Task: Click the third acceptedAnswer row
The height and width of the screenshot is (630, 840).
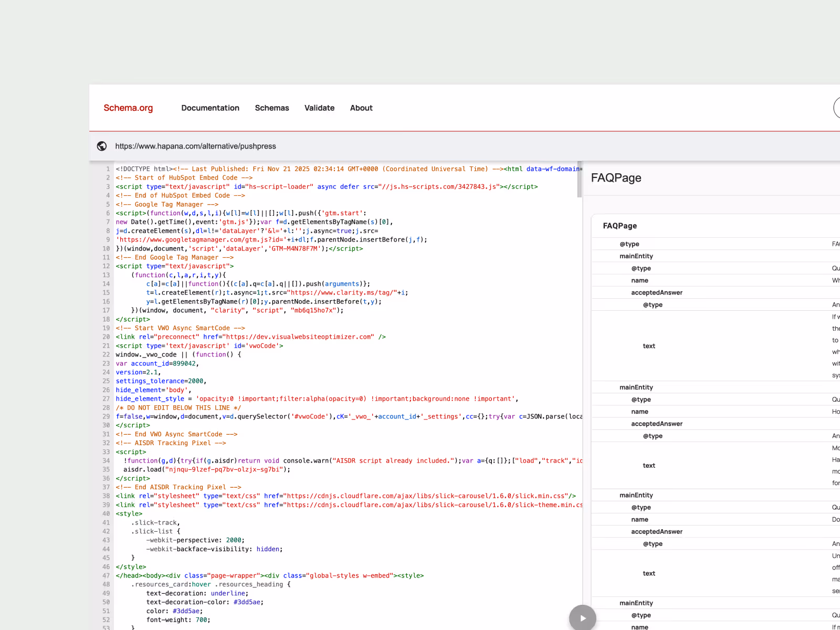Action: tap(716, 532)
